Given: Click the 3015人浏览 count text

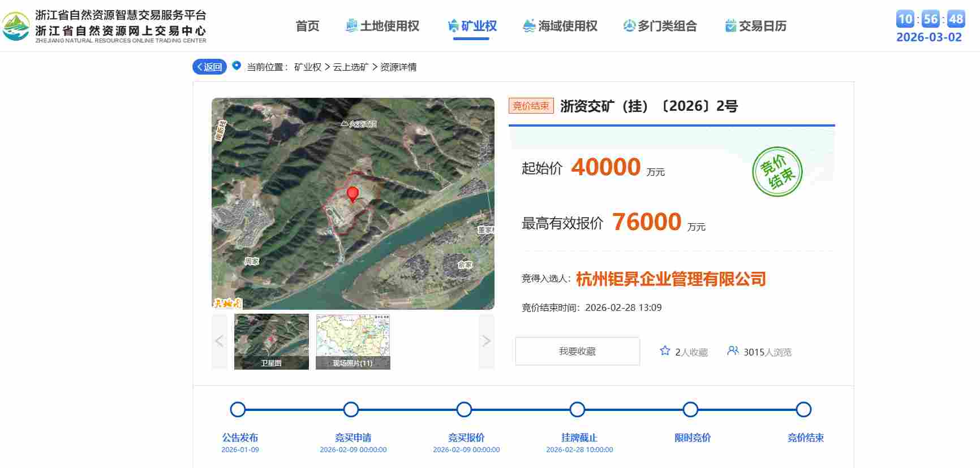Looking at the screenshot, I should pos(767,352).
